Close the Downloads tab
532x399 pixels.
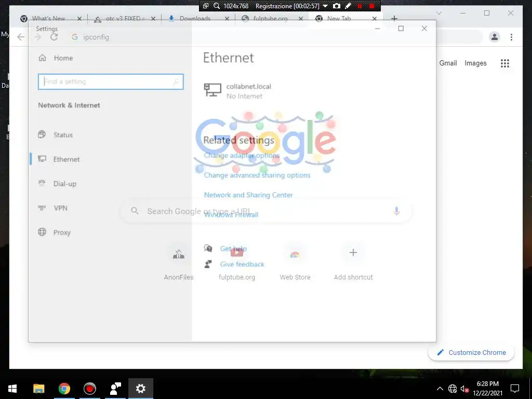coord(227,19)
